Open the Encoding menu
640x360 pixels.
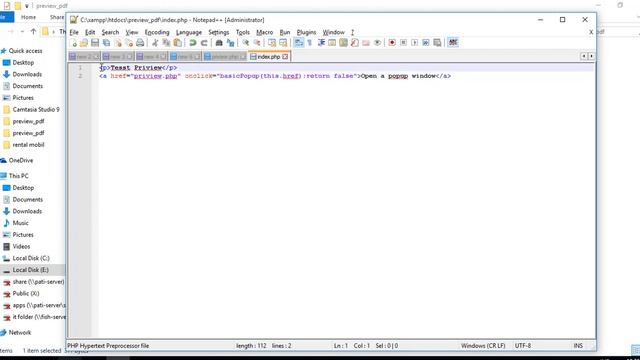click(x=157, y=32)
